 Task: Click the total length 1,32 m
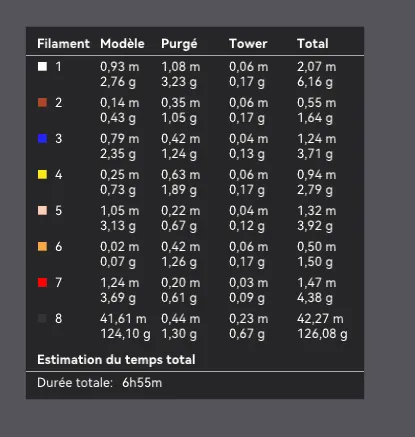click(317, 211)
